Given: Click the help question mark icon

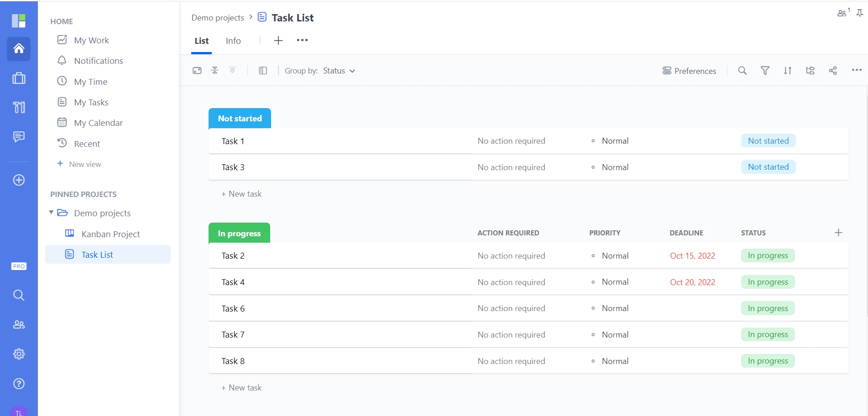Looking at the screenshot, I should point(19,384).
